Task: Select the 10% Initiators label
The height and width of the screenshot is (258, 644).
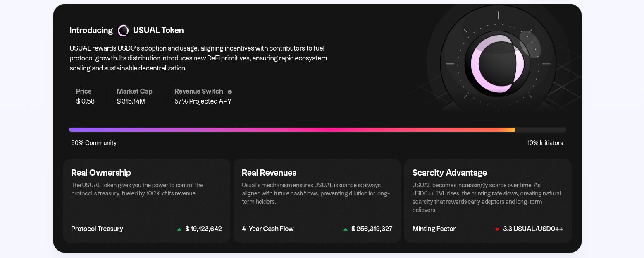Action: tap(545, 143)
